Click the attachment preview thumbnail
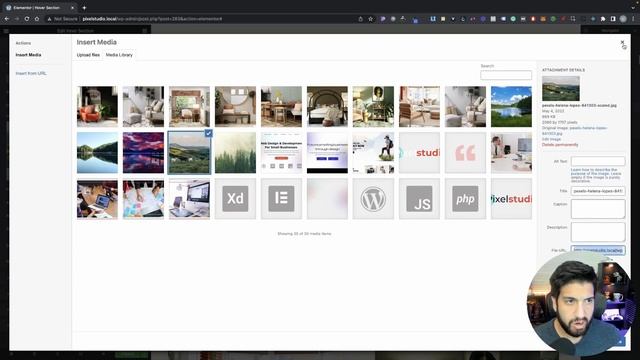Image resolution: width=640 pixels, height=360 pixels. point(561,88)
